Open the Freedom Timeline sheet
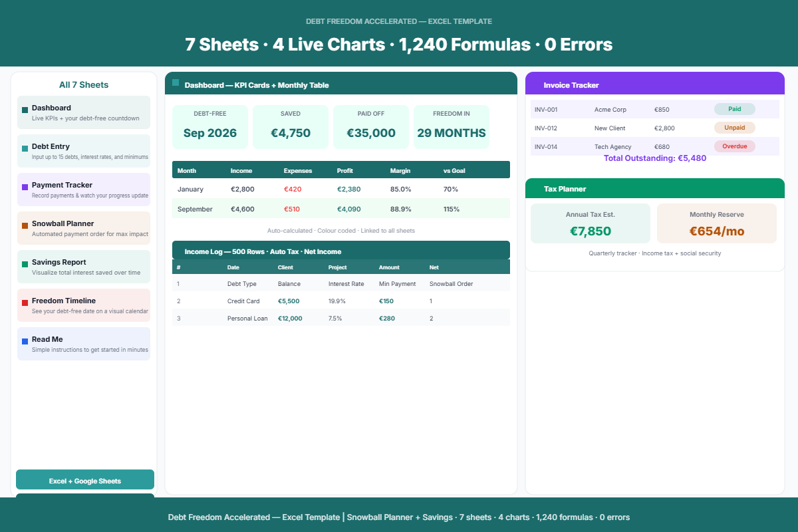The image size is (798, 532). 84,305
